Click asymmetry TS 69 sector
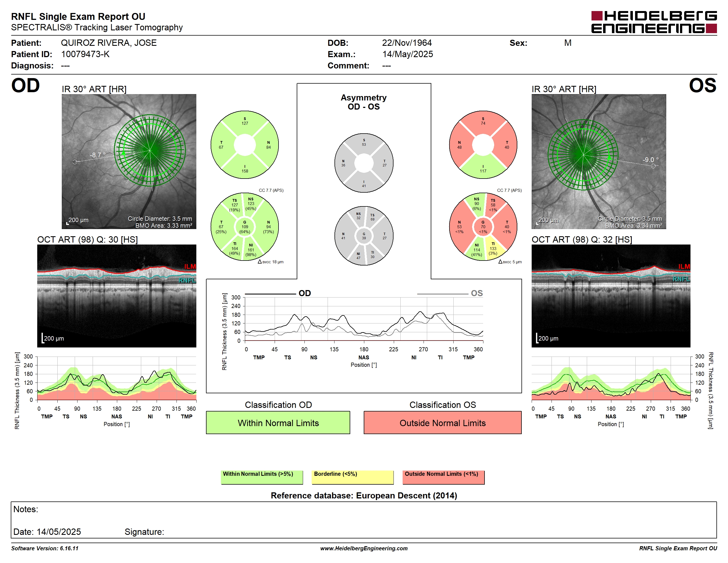 tap(372, 217)
